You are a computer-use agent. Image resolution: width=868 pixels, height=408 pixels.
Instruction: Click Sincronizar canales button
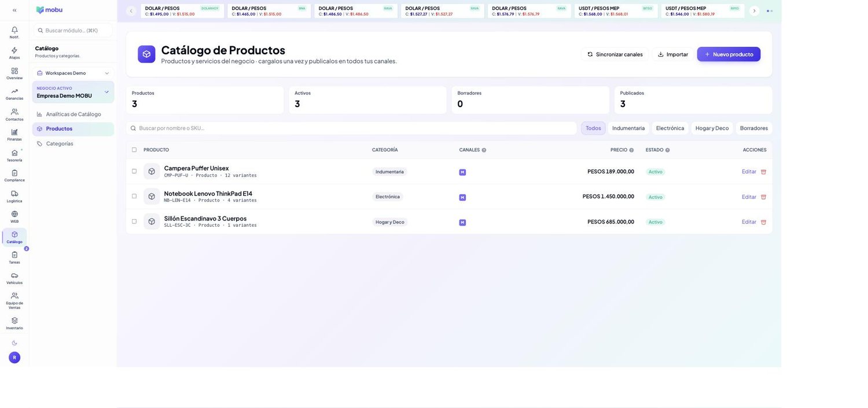point(615,54)
